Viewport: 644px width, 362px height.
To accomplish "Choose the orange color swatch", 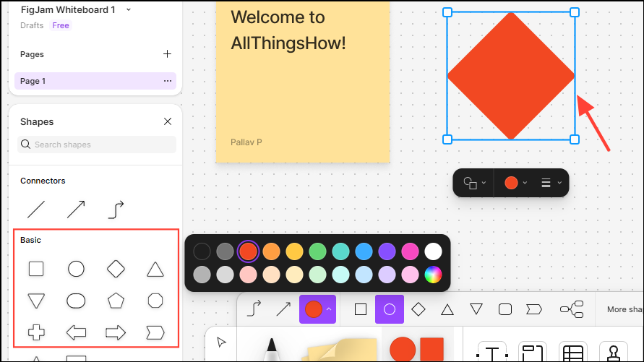I will point(271,251).
